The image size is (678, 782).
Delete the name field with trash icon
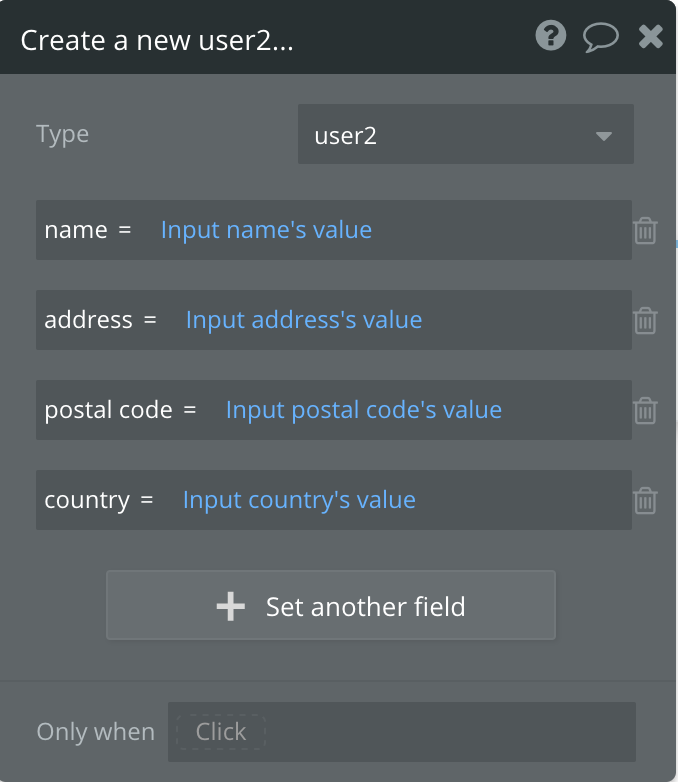(645, 231)
